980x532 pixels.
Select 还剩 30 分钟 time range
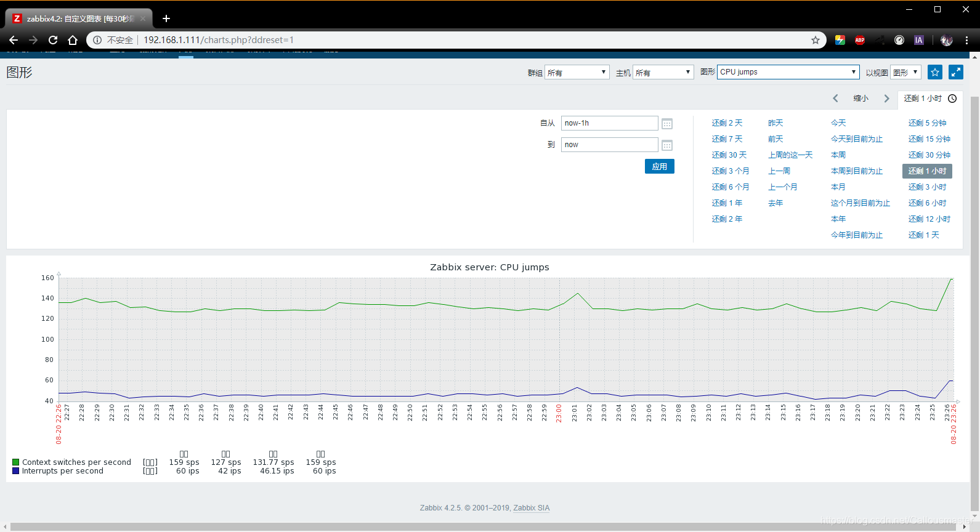tap(929, 155)
